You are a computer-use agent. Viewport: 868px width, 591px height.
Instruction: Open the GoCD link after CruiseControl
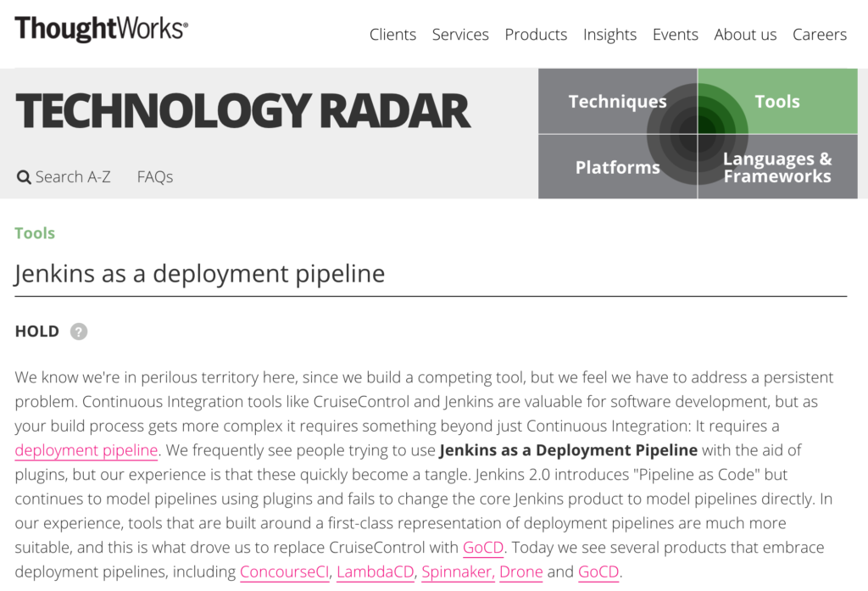[482, 547]
